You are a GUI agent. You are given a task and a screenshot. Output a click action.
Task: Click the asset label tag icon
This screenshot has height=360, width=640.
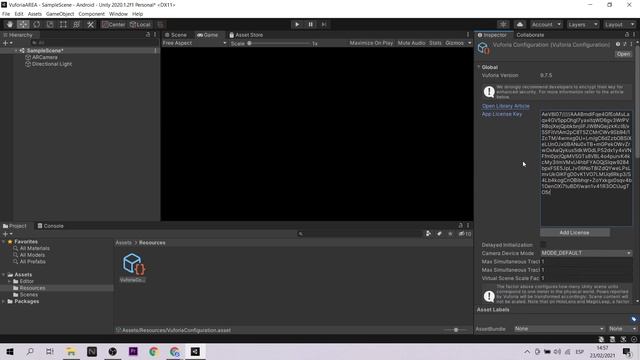click(x=633, y=319)
